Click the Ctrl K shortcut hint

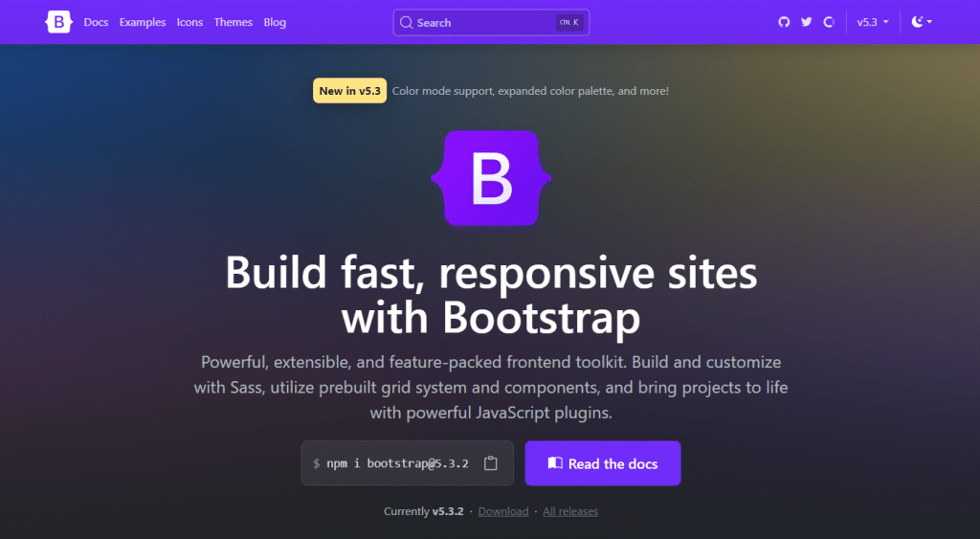click(569, 23)
